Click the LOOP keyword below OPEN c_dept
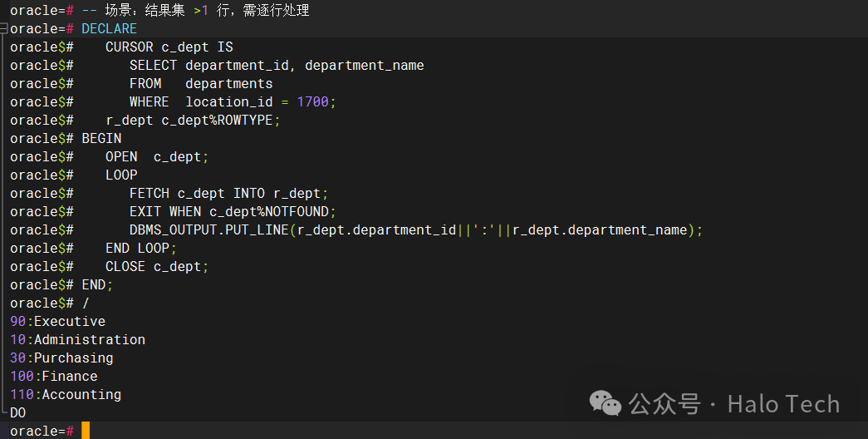The width and height of the screenshot is (868, 439). pos(121,175)
